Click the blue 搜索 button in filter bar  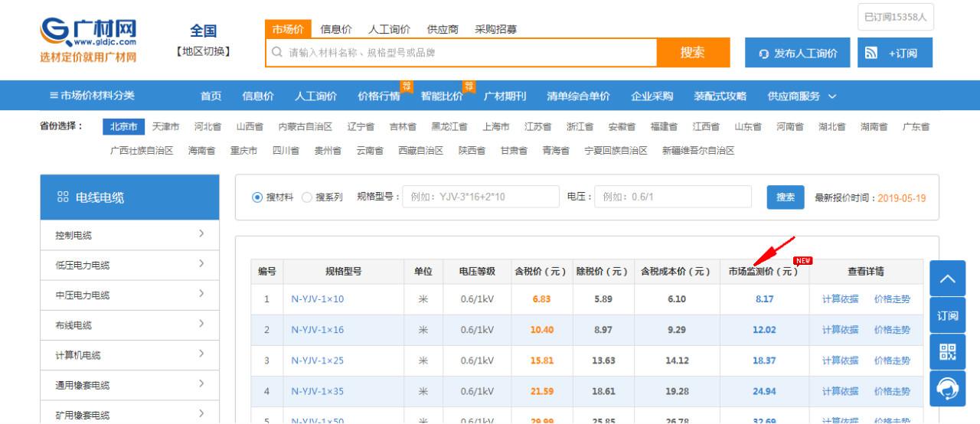786,197
